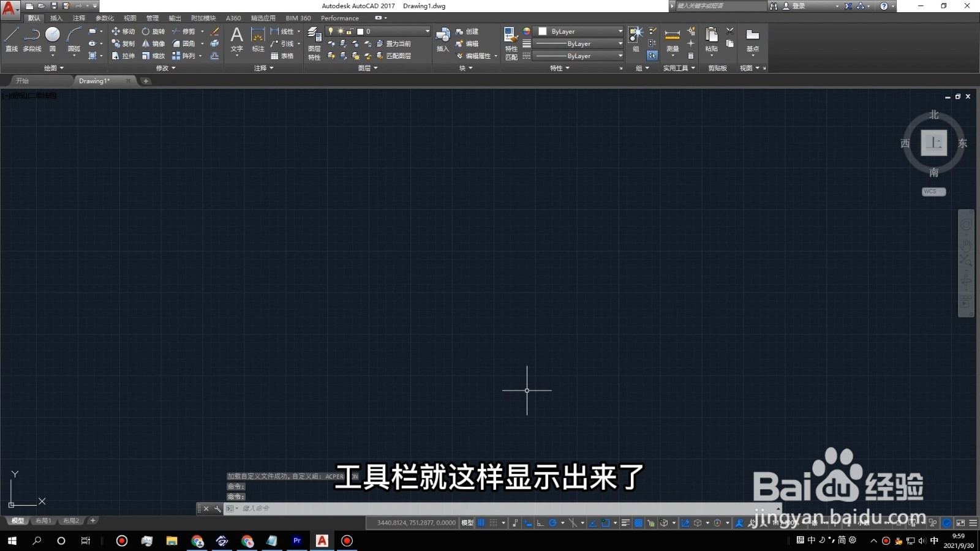Click the keyword search box in title bar
This screenshot has width=980, height=551.
coord(721,6)
